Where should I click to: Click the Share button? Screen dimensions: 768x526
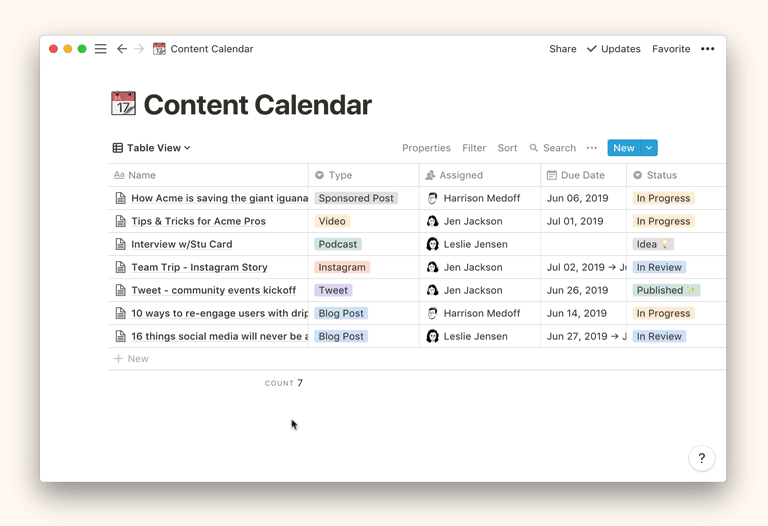562,49
